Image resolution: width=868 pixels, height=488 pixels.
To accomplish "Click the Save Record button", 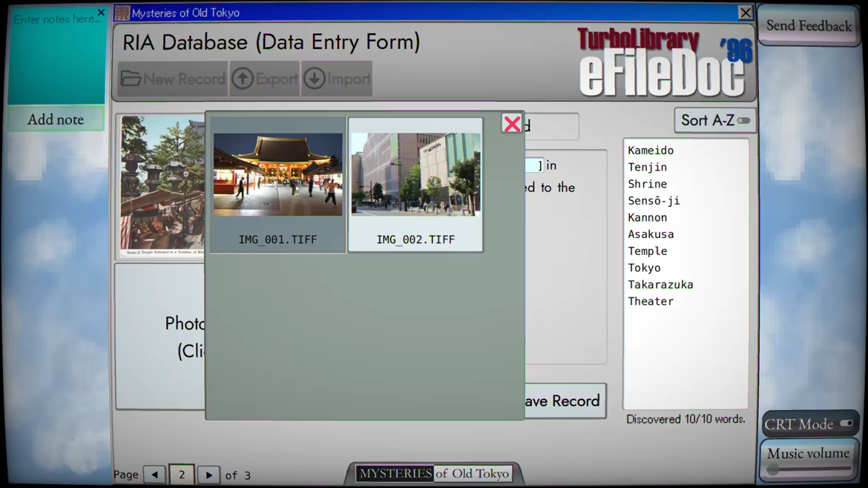I will (565, 400).
